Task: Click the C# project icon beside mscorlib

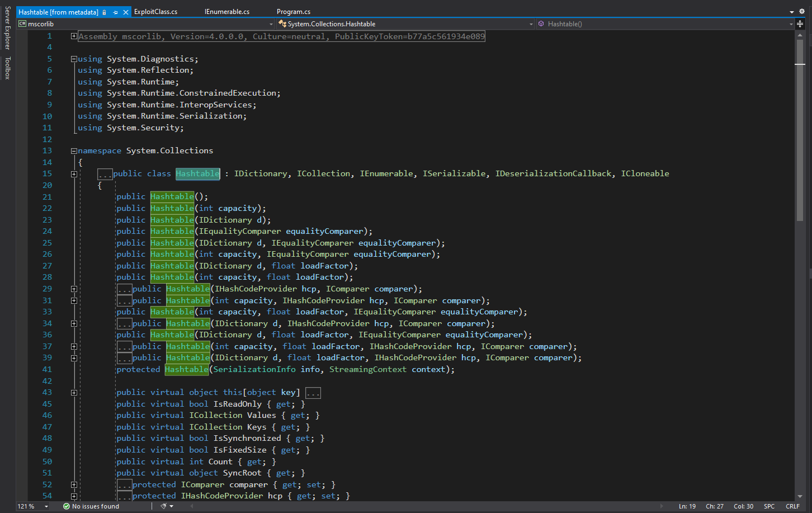Action: coord(22,24)
